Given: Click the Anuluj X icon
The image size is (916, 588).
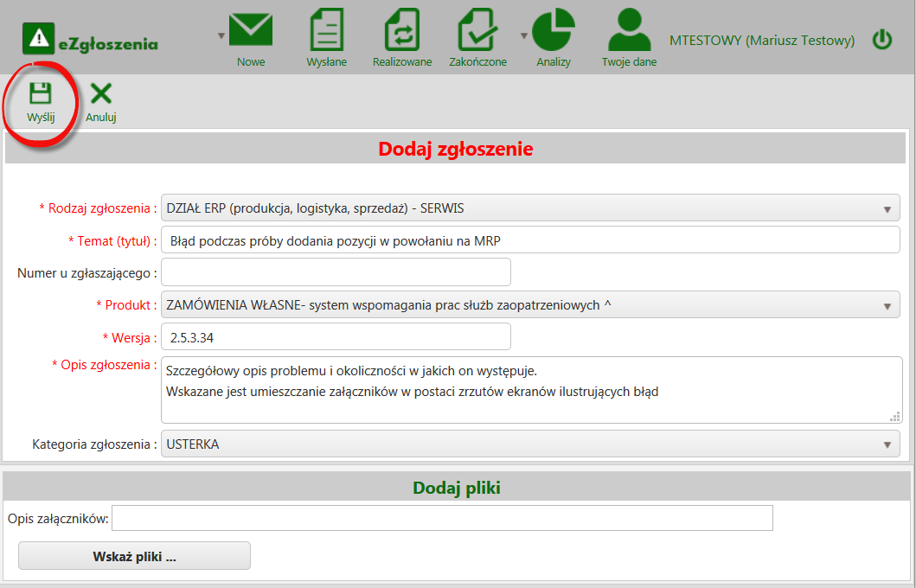Looking at the screenshot, I should [x=101, y=93].
